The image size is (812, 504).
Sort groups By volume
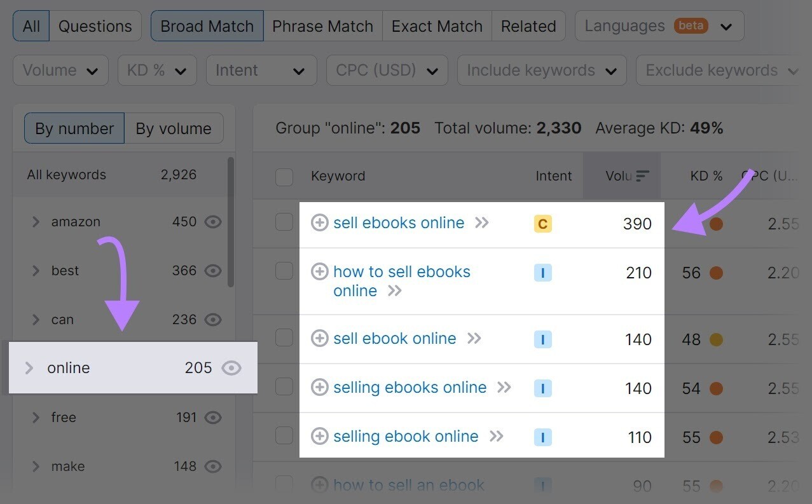[x=174, y=128]
